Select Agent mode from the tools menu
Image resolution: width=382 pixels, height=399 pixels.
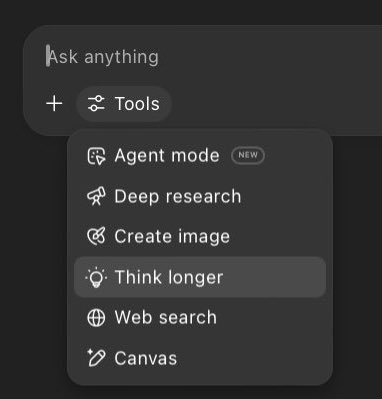(x=200, y=156)
